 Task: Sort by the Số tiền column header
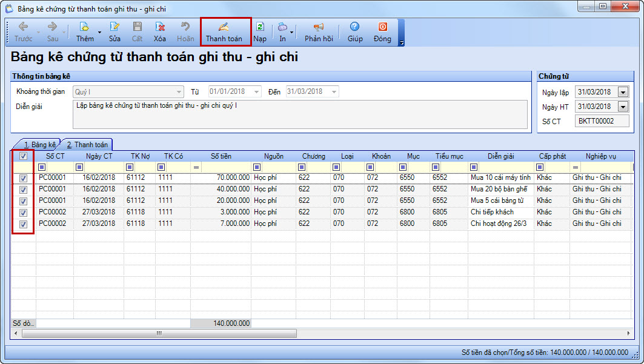pos(221,156)
